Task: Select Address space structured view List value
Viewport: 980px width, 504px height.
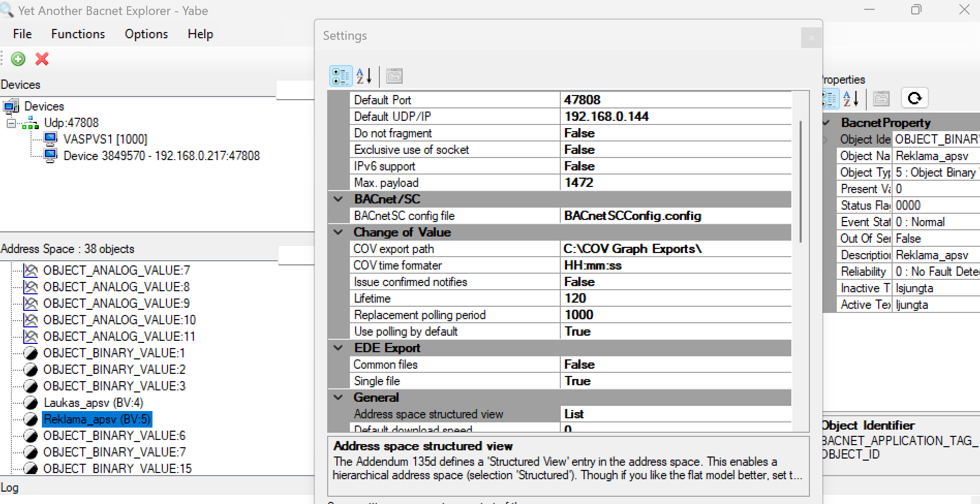Action: click(676, 414)
